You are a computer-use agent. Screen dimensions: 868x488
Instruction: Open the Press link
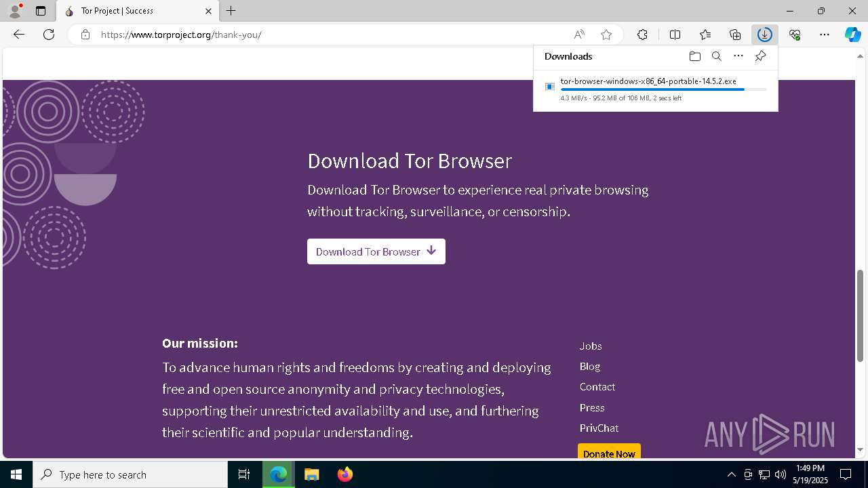(x=592, y=408)
